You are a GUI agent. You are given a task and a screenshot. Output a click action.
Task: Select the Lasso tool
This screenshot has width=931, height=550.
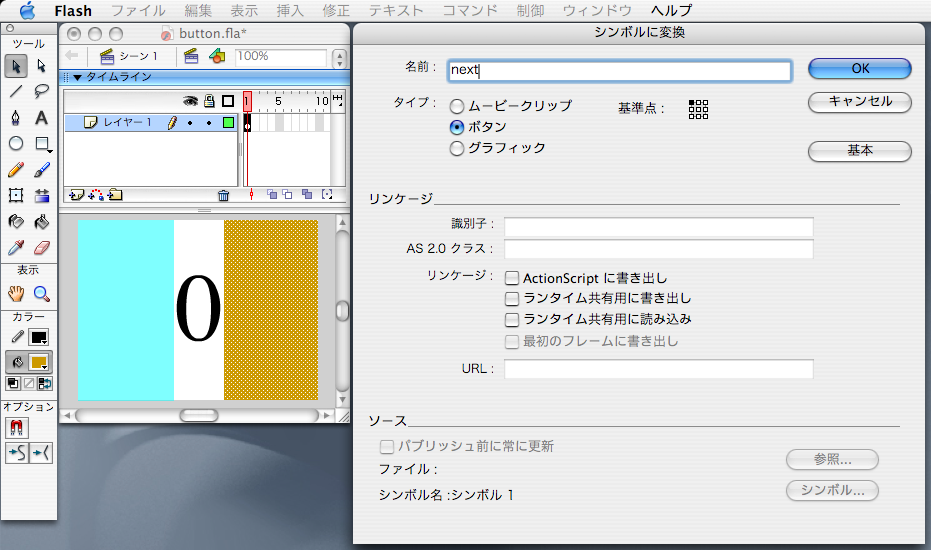coord(42,91)
